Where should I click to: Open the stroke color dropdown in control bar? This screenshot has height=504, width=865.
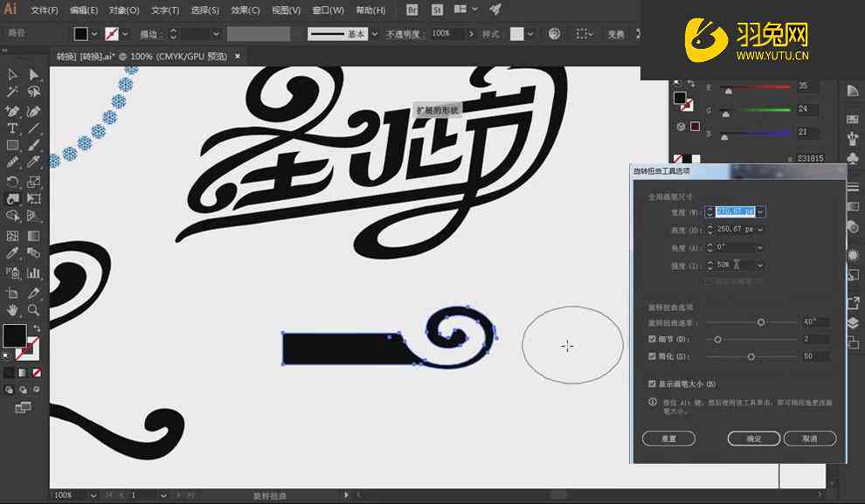tap(125, 34)
